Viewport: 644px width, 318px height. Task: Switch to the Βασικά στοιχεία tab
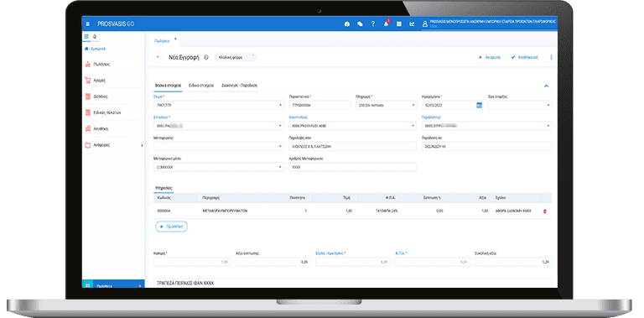[168, 86]
